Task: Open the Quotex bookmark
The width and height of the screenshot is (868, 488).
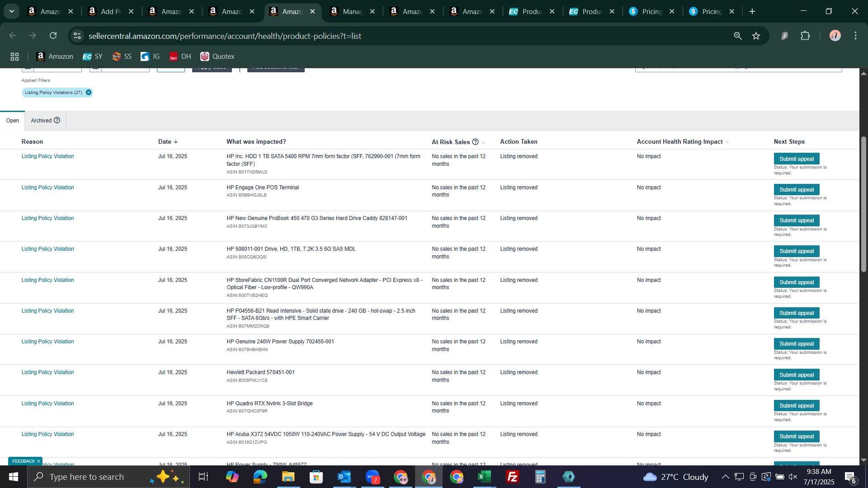Action: click(217, 56)
